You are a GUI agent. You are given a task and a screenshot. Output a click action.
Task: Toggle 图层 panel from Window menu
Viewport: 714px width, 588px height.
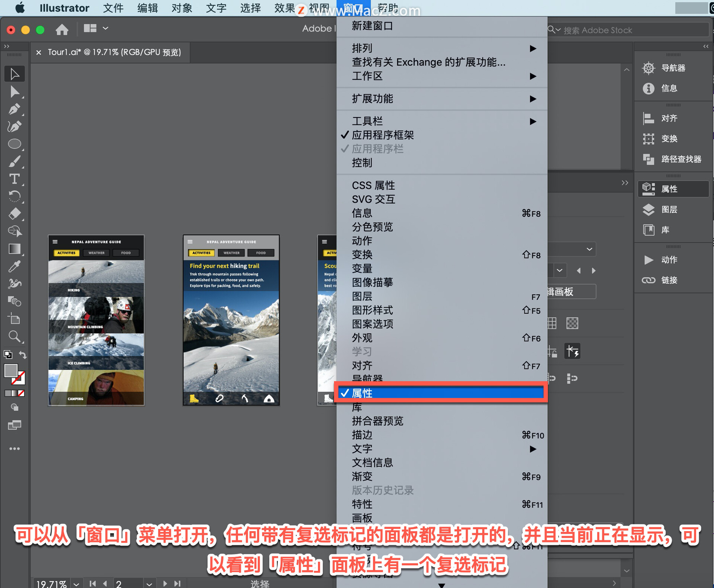tap(441, 296)
